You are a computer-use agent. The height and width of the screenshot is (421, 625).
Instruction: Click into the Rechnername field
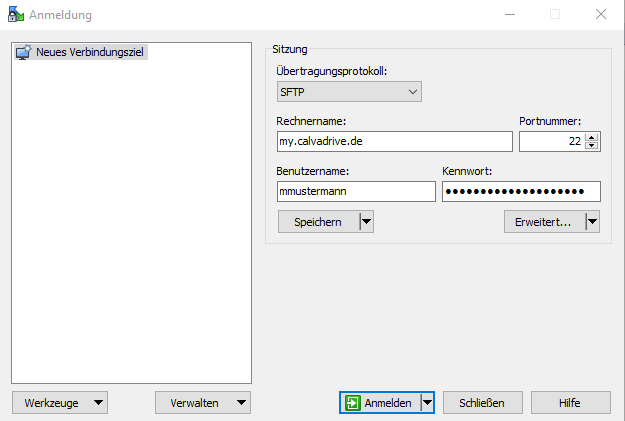click(395, 142)
